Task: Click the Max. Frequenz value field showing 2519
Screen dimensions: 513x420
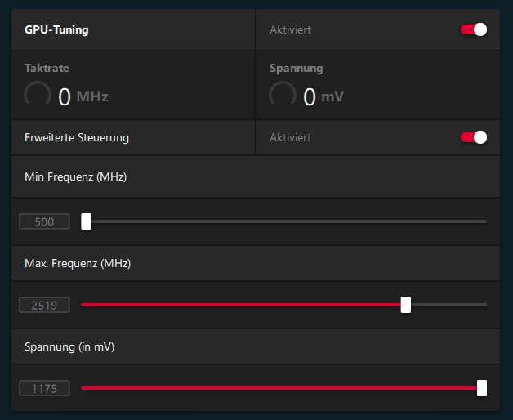Action: pyautogui.click(x=44, y=305)
